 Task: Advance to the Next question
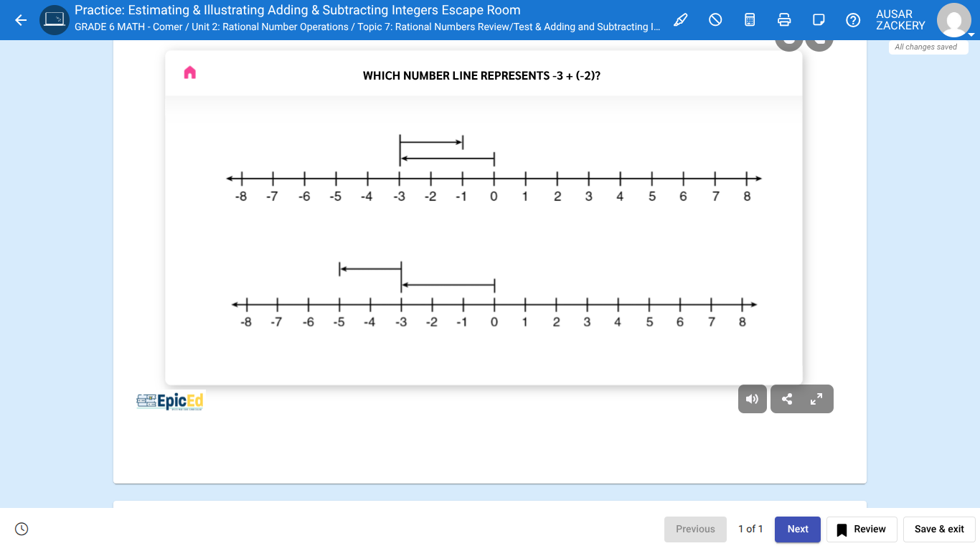pos(797,529)
